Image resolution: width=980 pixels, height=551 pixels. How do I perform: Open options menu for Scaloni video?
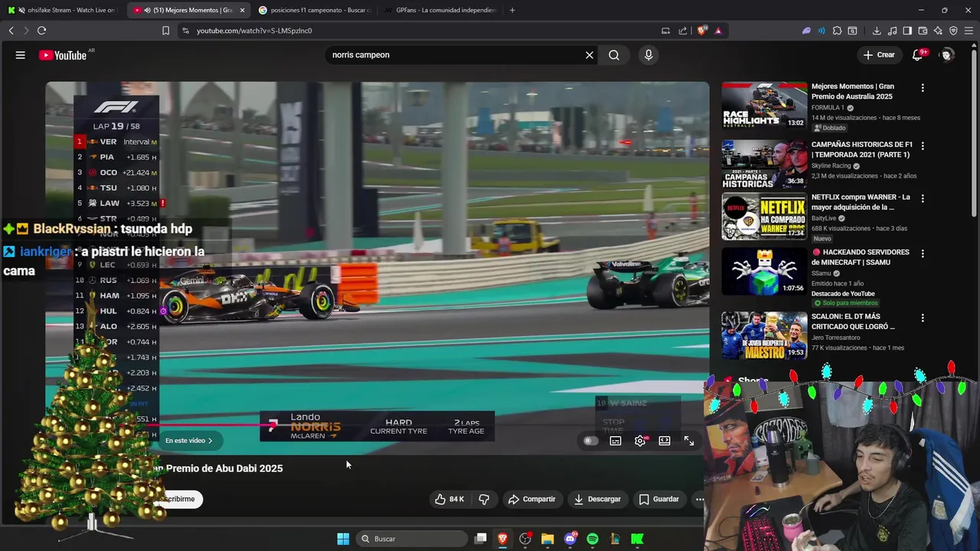[x=923, y=318]
